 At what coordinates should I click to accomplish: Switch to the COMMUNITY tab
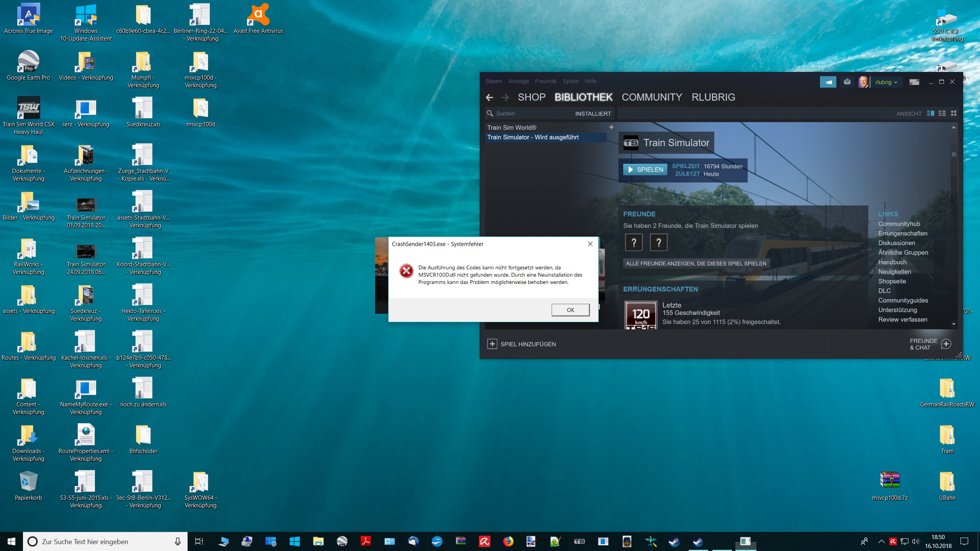click(652, 97)
